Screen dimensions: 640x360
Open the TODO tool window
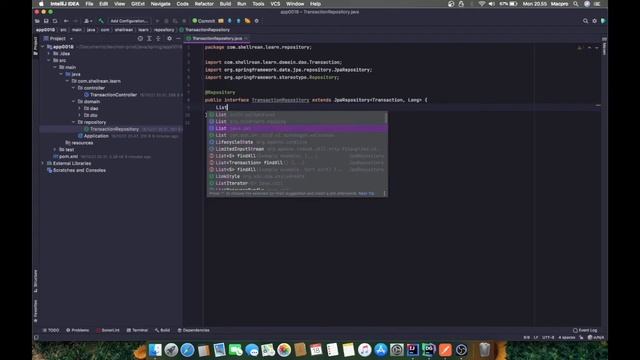[x=51, y=330]
